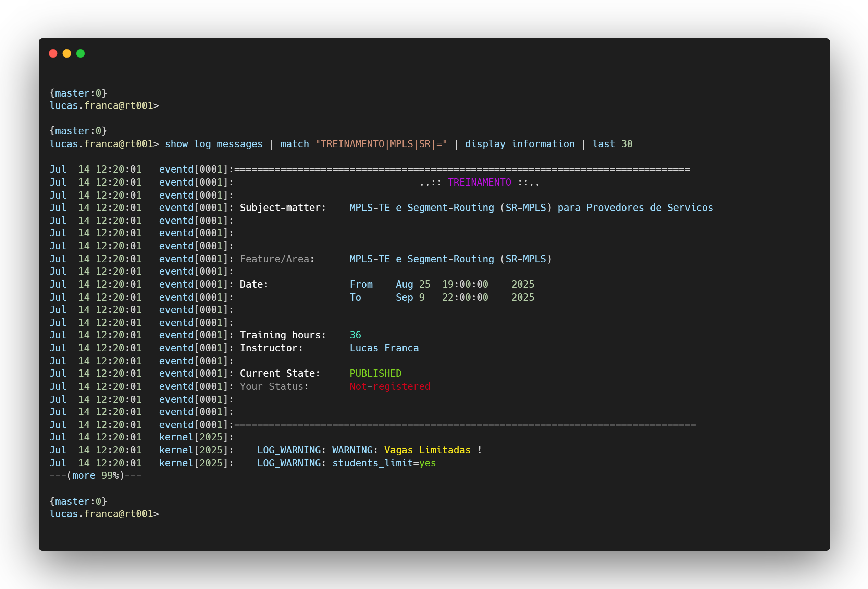Click the magenta TREINAMENTO title text
Viewport: 868px width, 589px height.
click(x=479, y=182)
